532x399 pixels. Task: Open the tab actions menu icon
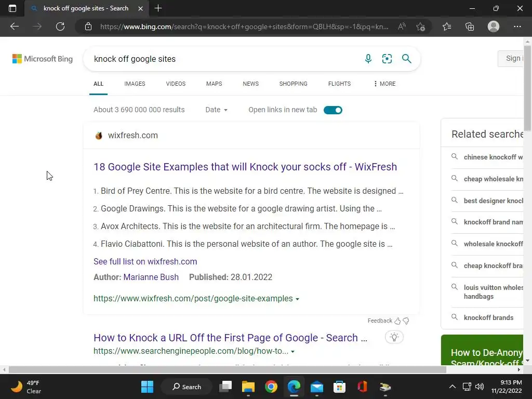click(12, 8)
